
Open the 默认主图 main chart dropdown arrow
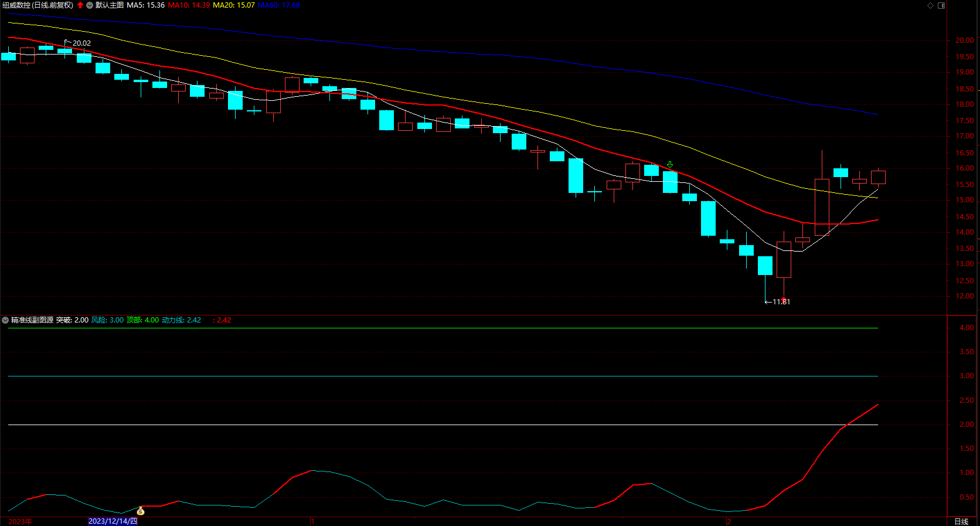[x=90, y=5]
